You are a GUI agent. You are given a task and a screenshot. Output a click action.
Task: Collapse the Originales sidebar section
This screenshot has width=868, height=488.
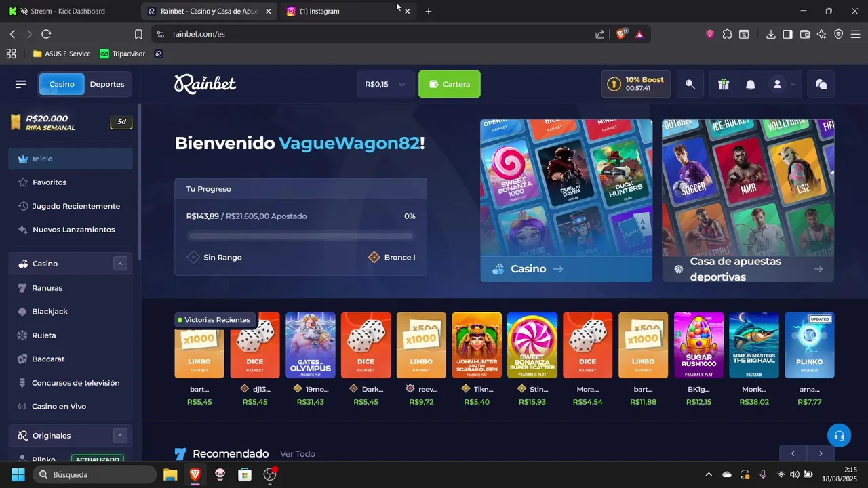[x=120, y=436]
